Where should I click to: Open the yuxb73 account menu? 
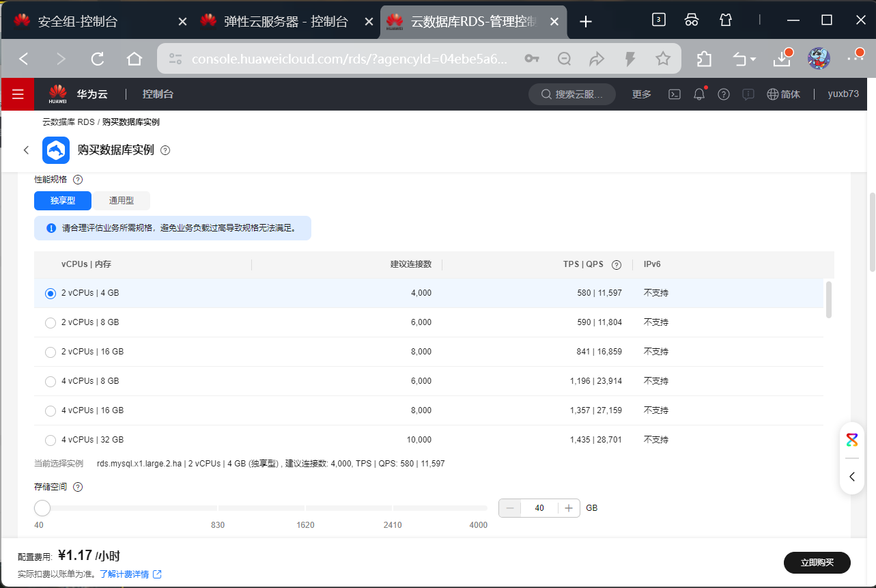(x=843, y=94)
